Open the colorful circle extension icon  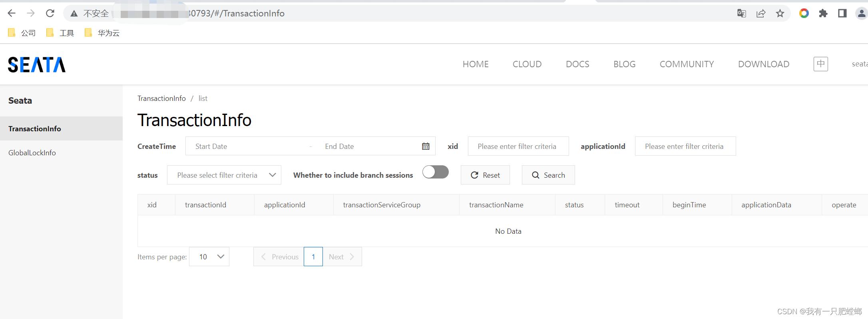click(x=804, y=13)
